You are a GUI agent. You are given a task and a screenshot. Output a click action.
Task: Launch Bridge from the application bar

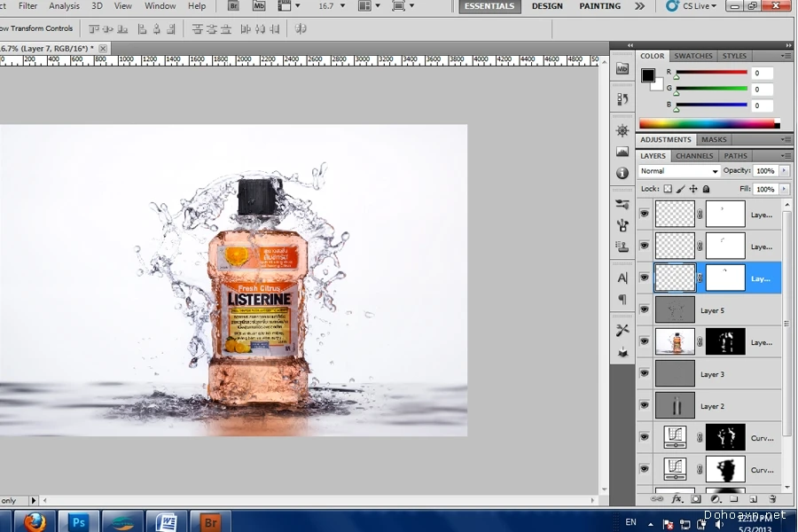[234, 6]
